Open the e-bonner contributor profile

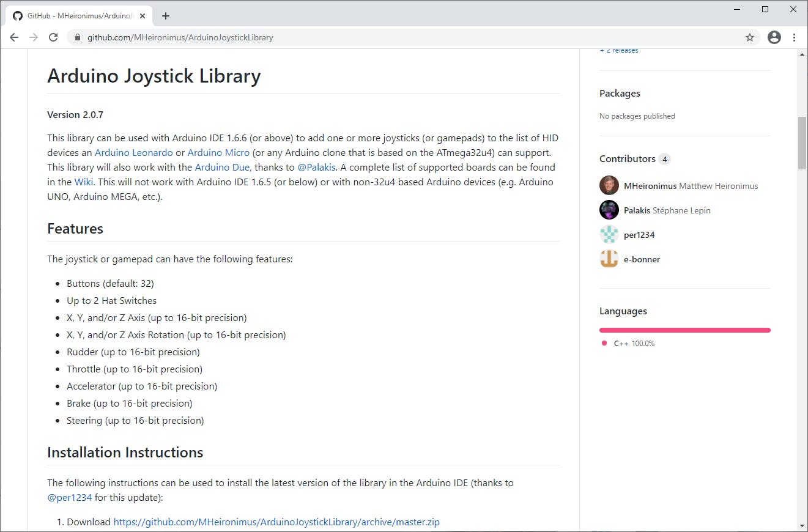tap(642, 259)
